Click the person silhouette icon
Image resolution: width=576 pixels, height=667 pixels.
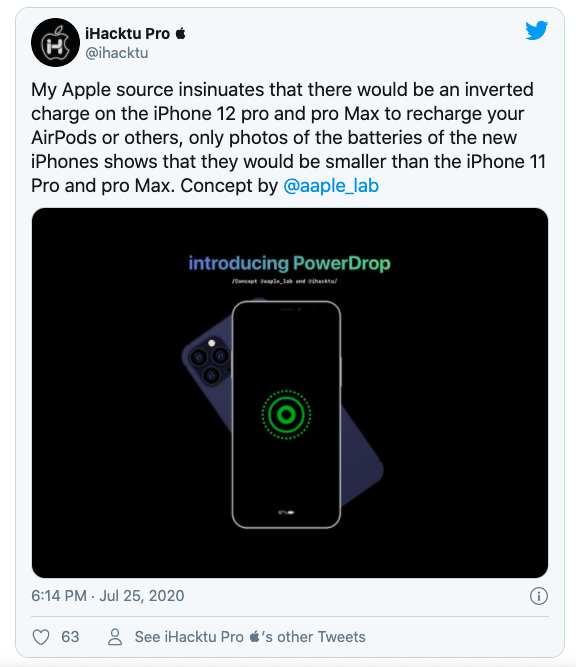point(115,637)
